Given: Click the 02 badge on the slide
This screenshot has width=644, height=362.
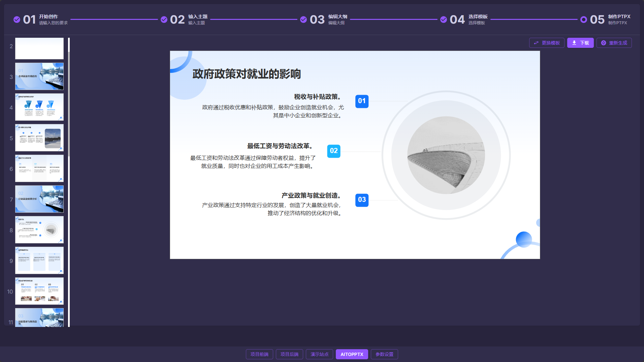Looking at the screenshot, I should pyautogui.click(x=333, y=151).
